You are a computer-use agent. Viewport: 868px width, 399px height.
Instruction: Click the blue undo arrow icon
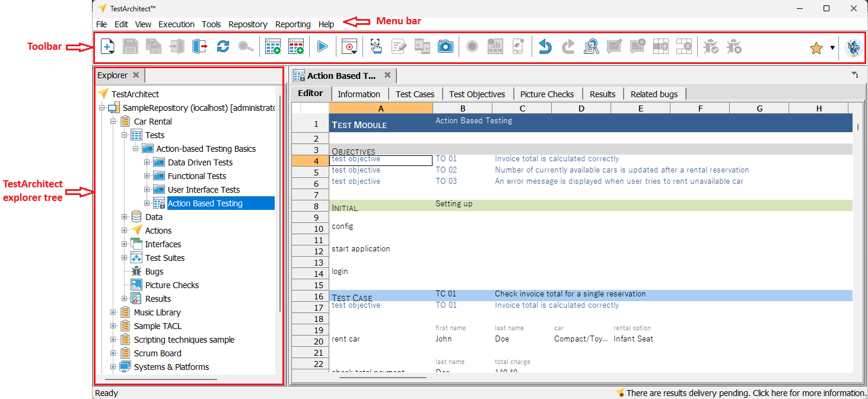point(545,47)
